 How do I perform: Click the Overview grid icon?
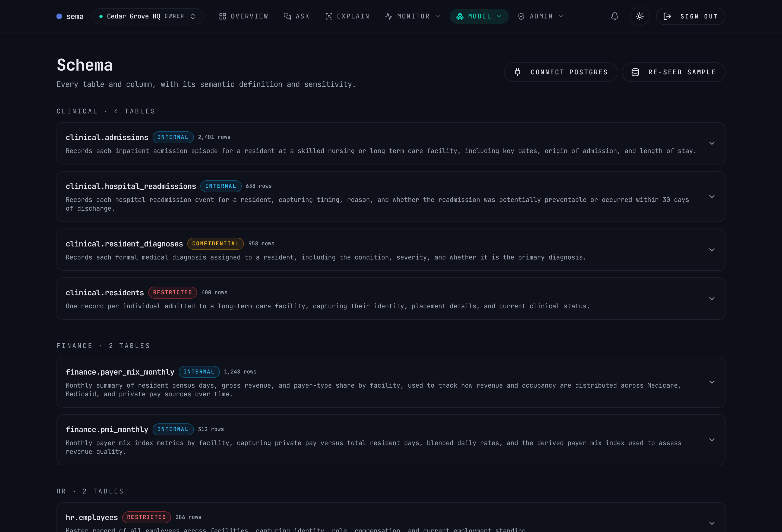[x=222, y=16]
